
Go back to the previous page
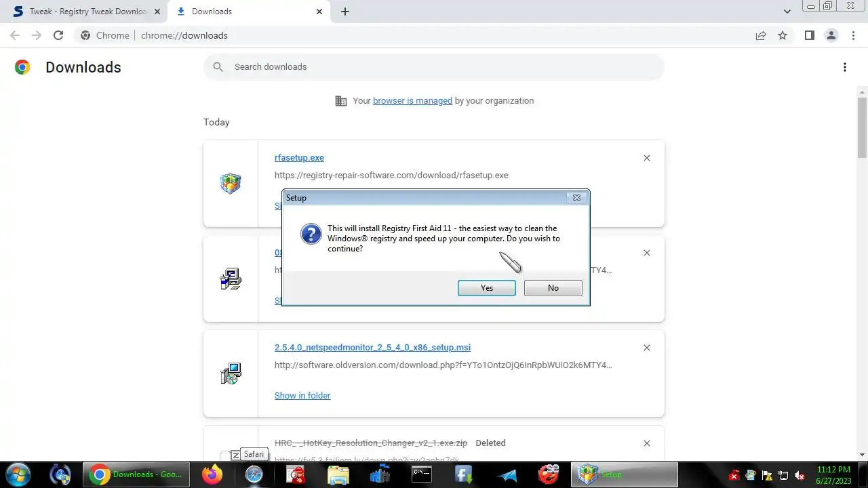coord(15,35)
